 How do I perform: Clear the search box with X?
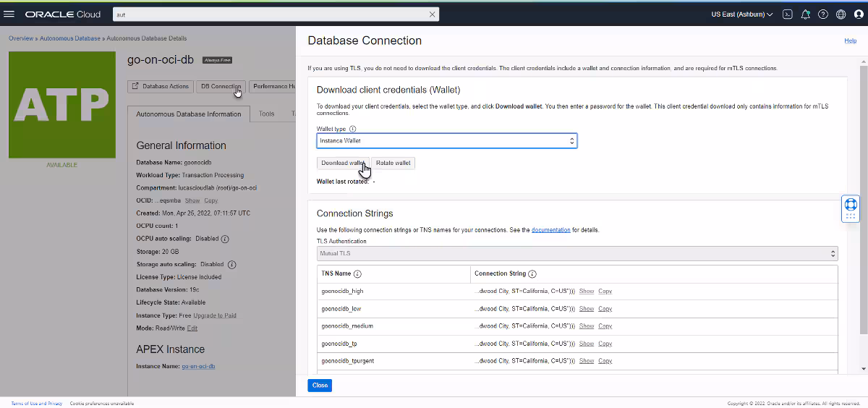pyautogui.click(x=433, y=14)
